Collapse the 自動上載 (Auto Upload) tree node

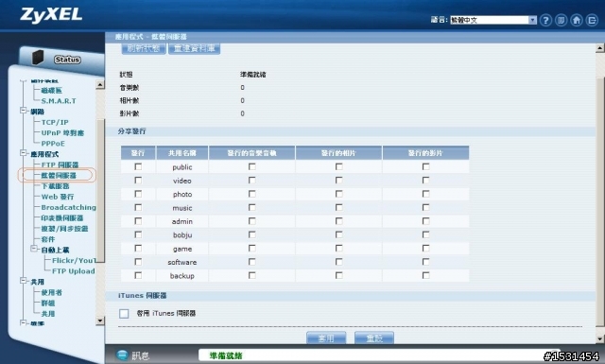pyautogui.click(x=34, y=249)
